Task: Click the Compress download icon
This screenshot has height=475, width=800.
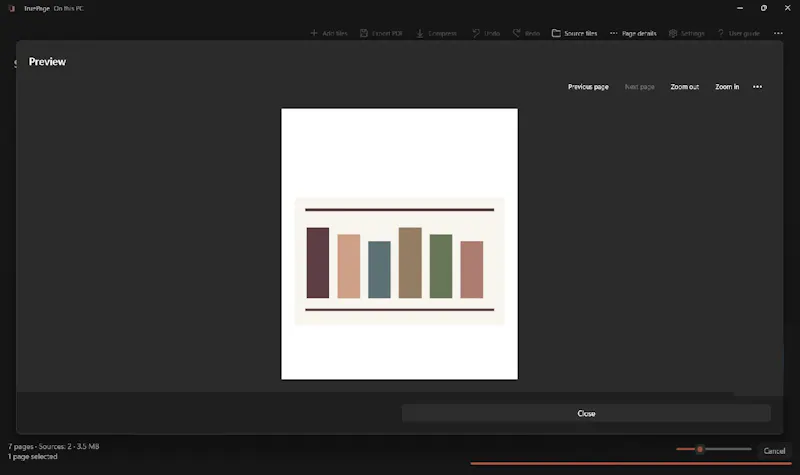Action: click(x=420, y=33)
